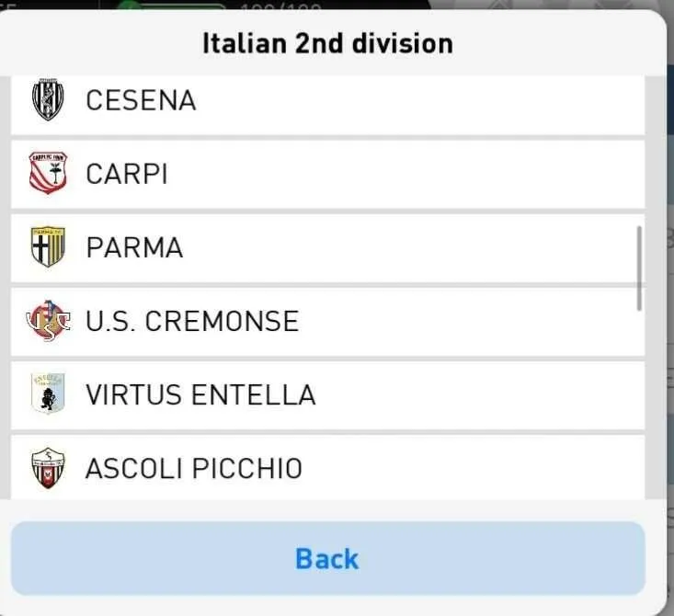Click the team list scrollbar thumb

639,268
